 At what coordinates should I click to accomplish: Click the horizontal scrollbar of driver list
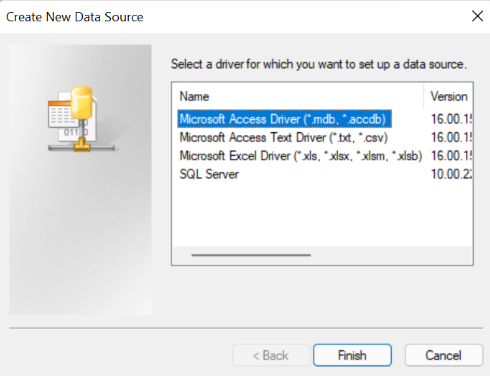[251, 255]
